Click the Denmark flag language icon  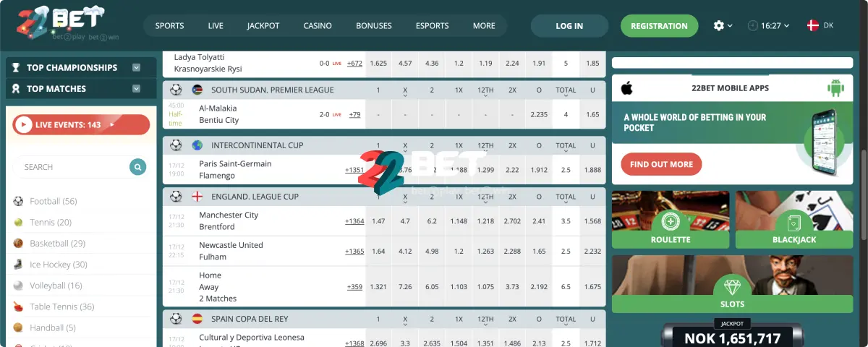[812, 25]
